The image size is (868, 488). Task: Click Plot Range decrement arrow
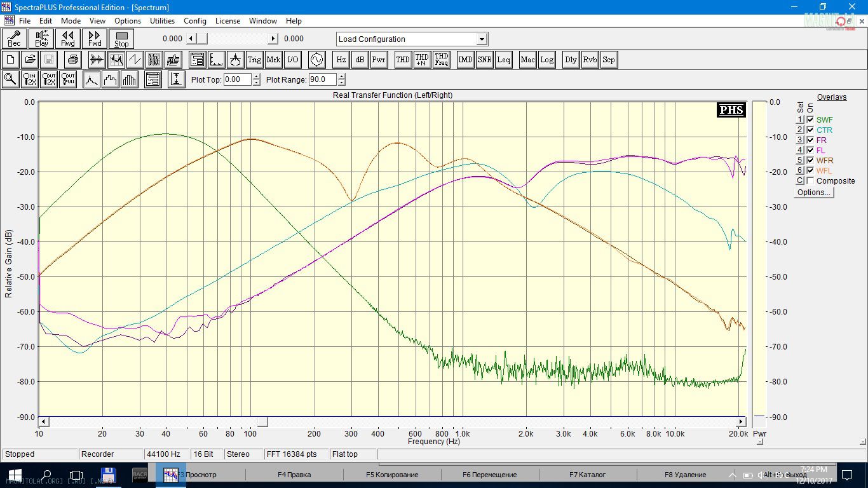[342, 83]
